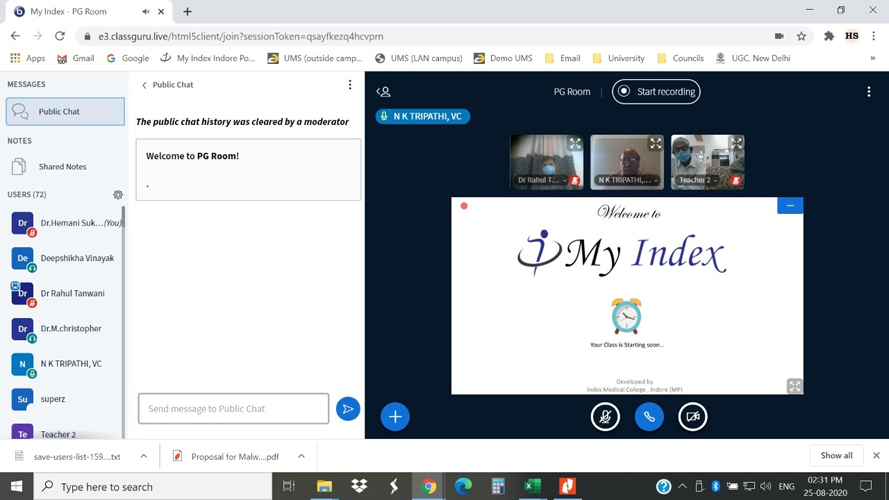Click camera permission icon in address bar
889x500 pixels.
(x=779, y=36)
